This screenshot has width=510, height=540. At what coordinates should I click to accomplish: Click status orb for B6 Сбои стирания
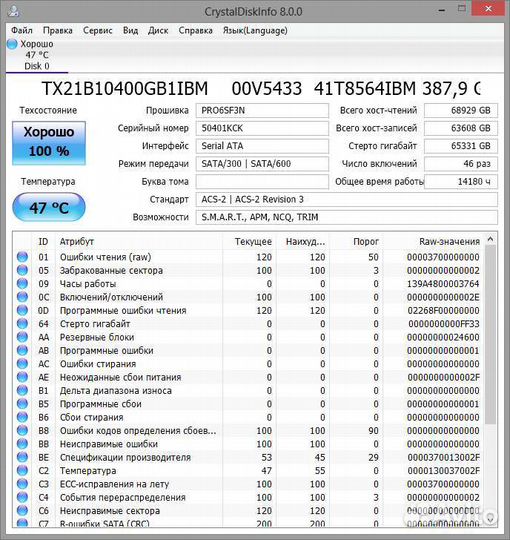22,417
